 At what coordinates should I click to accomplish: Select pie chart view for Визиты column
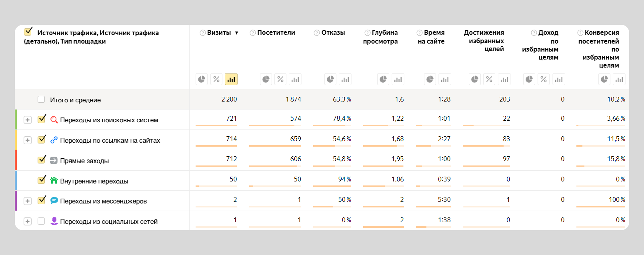click(202, 79)
